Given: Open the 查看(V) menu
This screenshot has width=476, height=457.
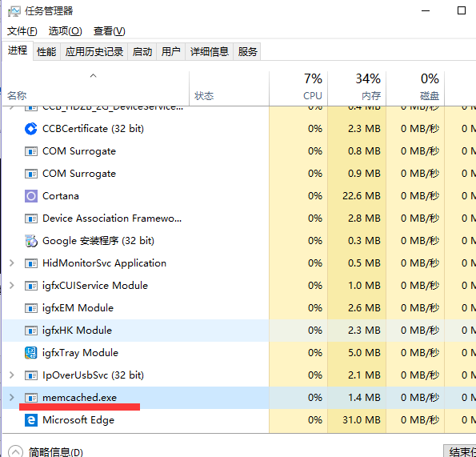Looking at the screenshot, I should [110, 31].
